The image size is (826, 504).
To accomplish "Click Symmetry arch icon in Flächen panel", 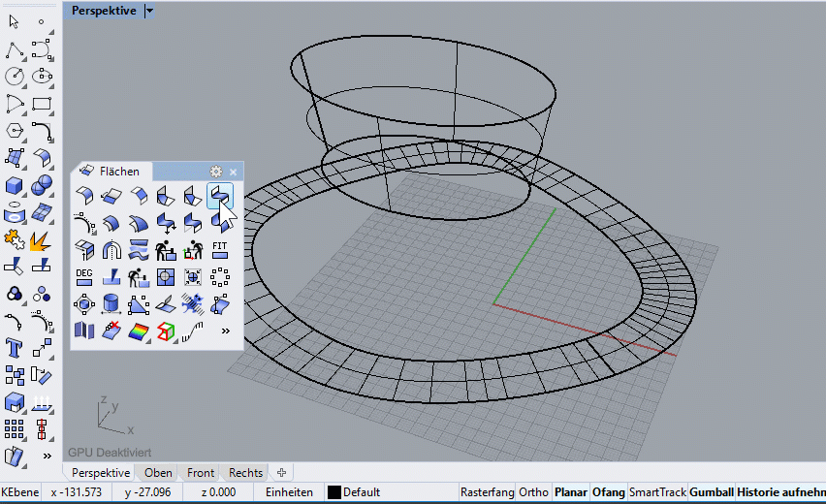I will tap(111, 250).
